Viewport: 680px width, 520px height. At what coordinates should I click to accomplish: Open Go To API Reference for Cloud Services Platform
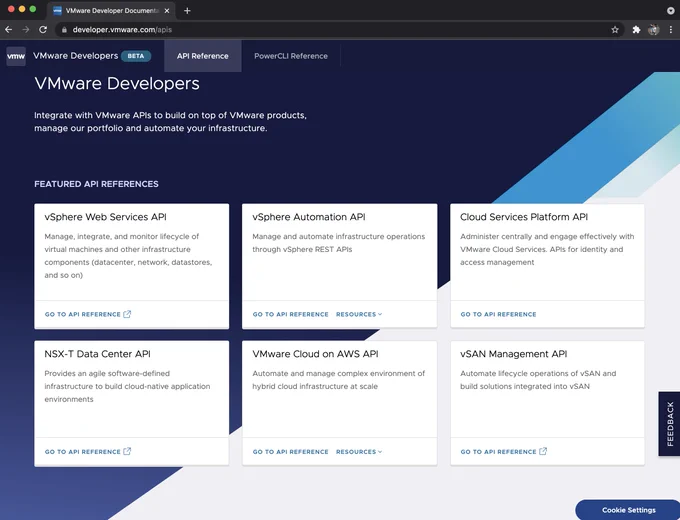498,314
